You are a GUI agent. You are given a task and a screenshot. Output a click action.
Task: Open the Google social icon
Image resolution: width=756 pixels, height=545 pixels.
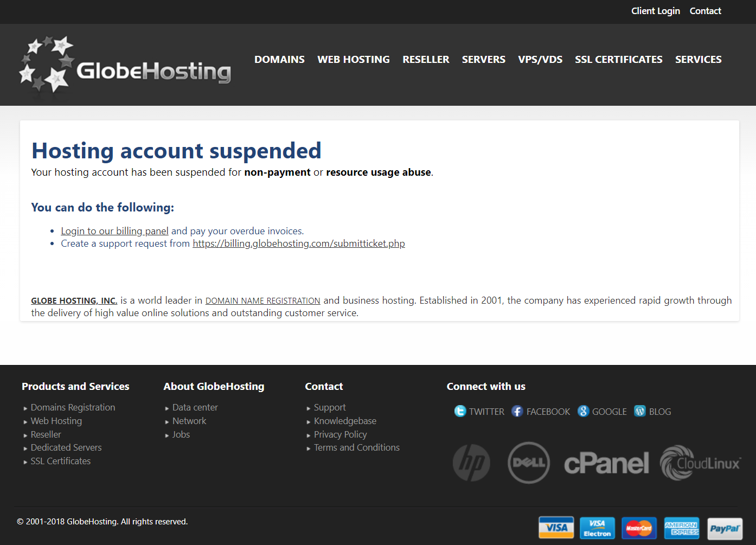(583, 411)
